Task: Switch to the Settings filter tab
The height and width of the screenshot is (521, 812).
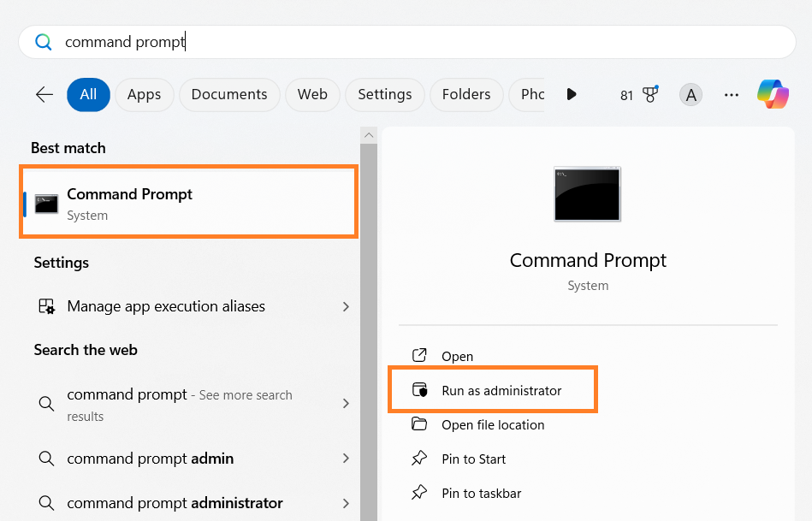Action: (x=384, y=95)
